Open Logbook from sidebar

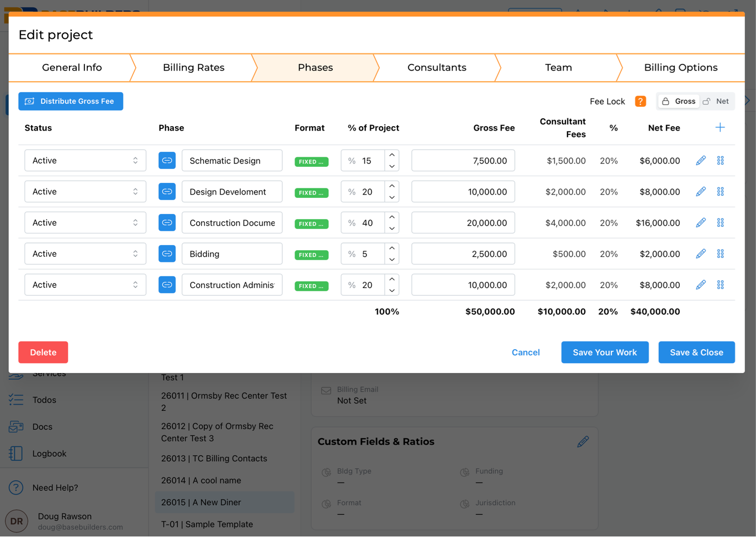(x=49, y=454)
